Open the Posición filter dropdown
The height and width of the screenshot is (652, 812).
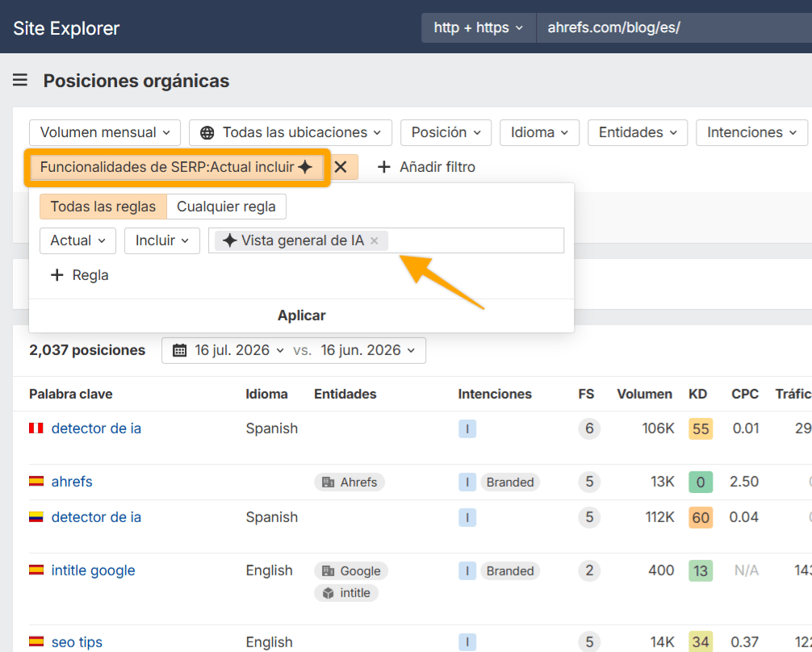446,132
